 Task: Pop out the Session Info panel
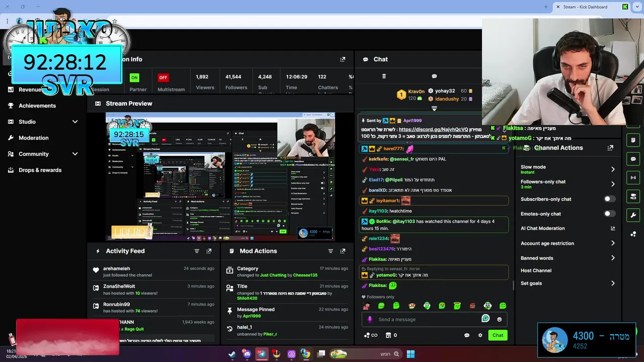tap(343, 59)
